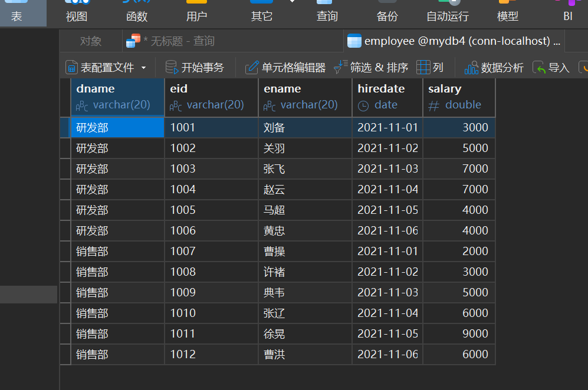
Task: Open the 用户 (User) toolbar item
Action: coord(196,13)
